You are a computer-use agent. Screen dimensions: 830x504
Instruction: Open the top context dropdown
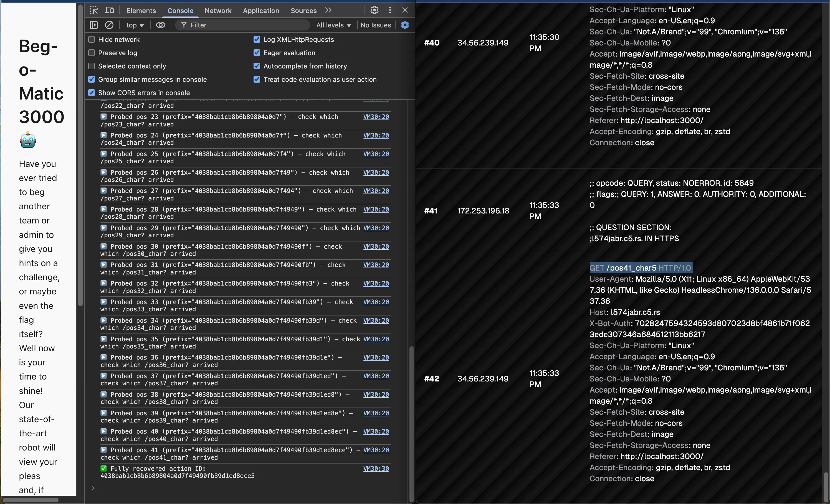[135, 25]
